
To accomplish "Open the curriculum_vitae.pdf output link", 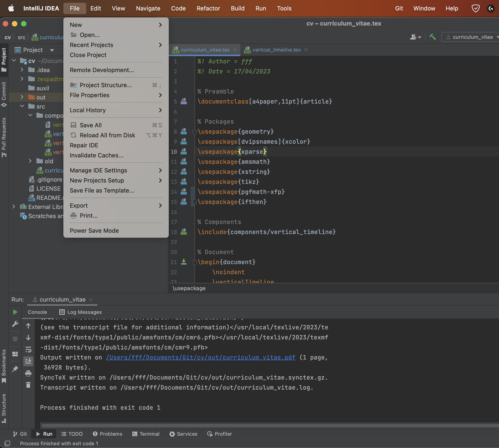I will (x=200, y=357).
